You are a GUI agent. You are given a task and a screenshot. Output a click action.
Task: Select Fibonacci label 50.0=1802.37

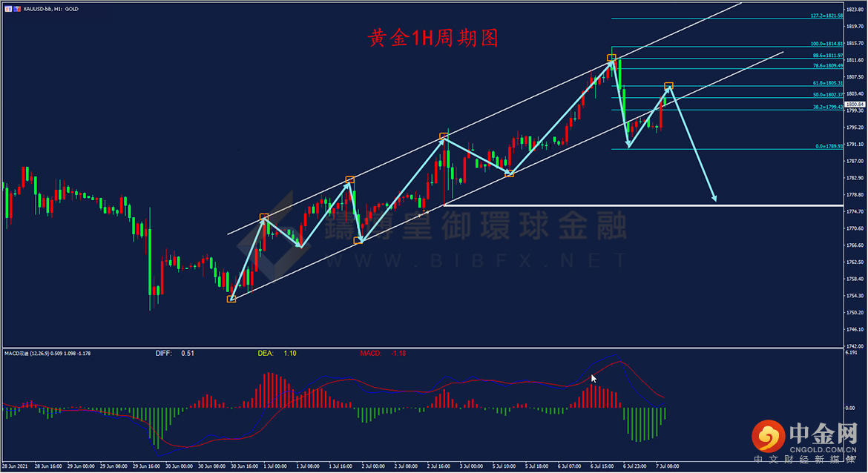tap(828, 95)
